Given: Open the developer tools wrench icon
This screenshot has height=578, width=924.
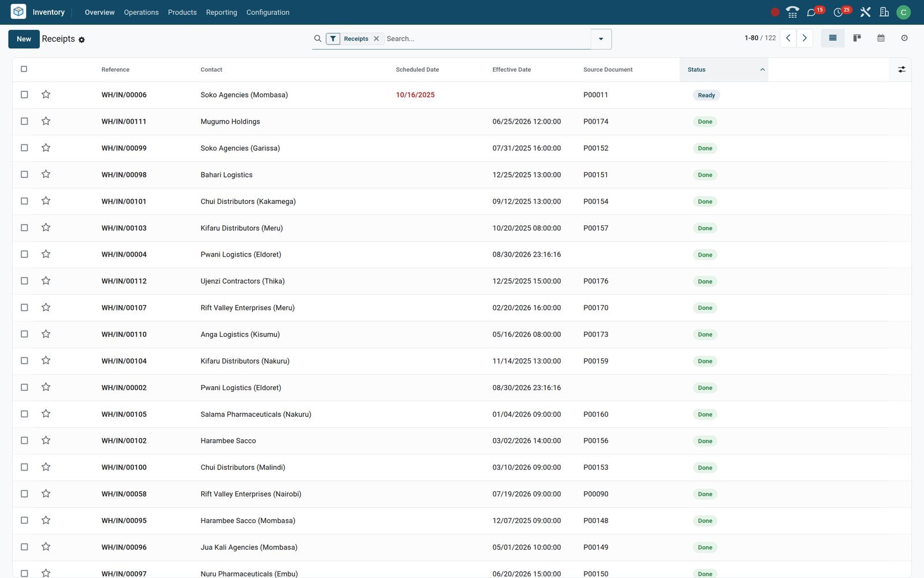Looking at the screenshot, I should [865, 12].
